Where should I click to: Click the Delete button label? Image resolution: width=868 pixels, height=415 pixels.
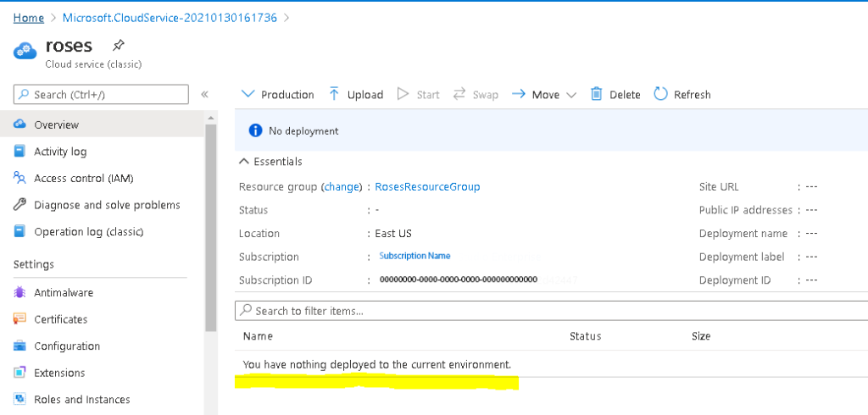point(625,95)
